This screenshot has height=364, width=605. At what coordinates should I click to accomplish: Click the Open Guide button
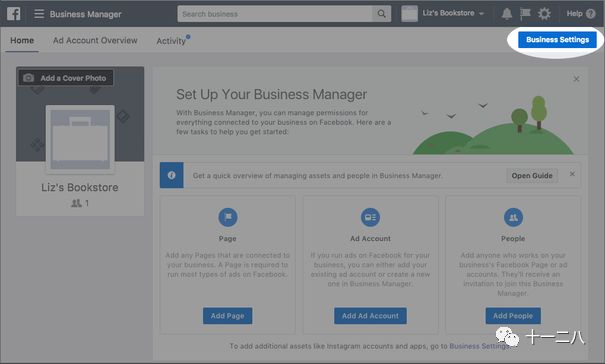pyautogui.click(x=532, y=176)
